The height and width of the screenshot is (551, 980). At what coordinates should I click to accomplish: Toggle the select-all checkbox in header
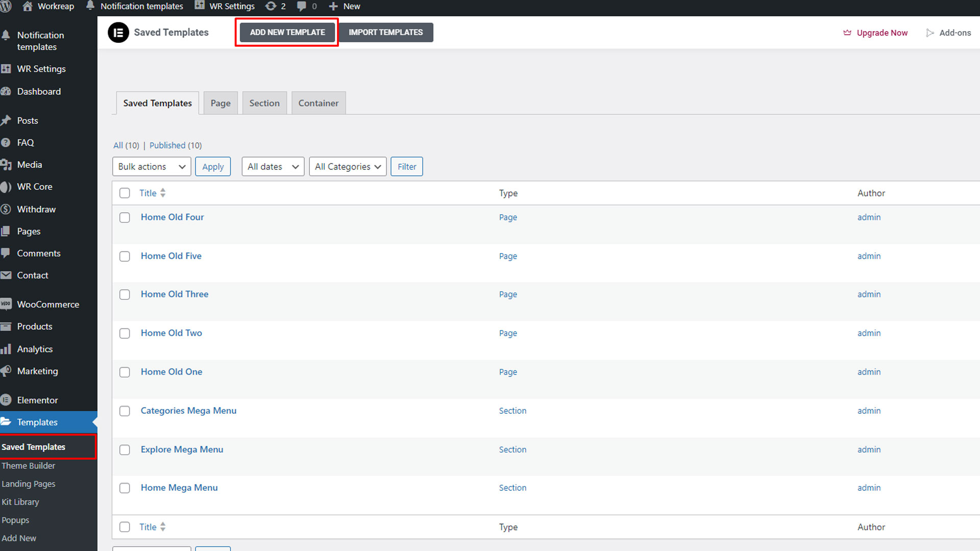(125, 193)
